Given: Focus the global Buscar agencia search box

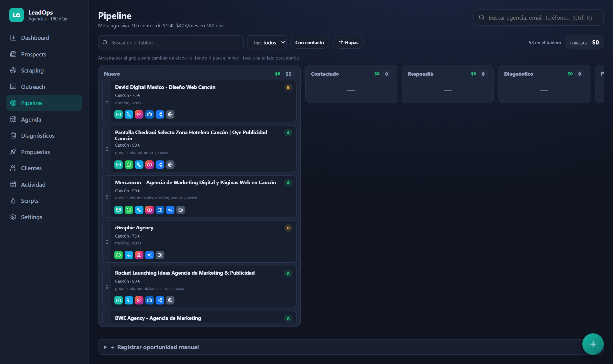Looking at the screenshot, I should click(538, 18).
